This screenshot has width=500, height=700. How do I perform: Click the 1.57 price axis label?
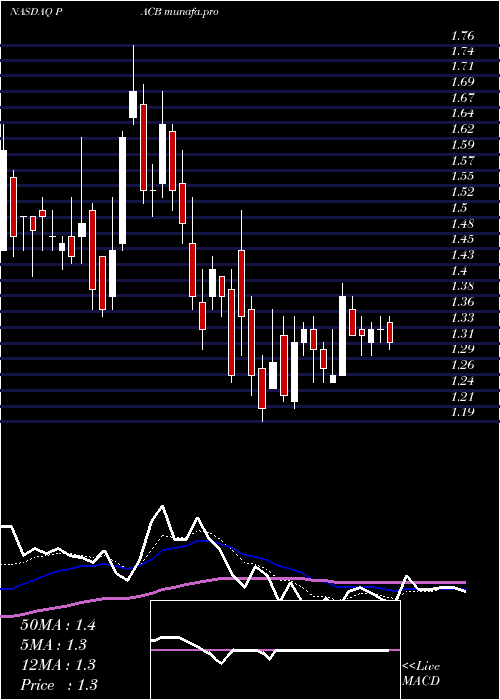pos(462,161)
